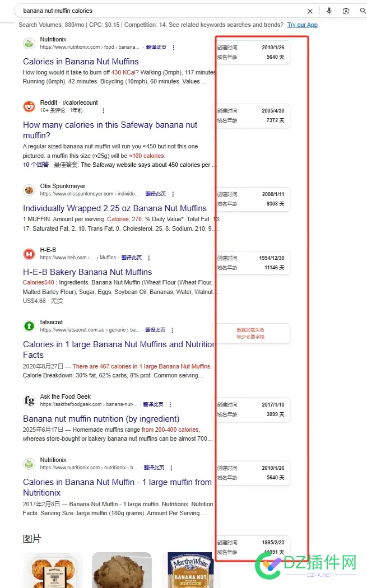Image resolution: width=367 pixels, height=588 pixels.
Task: Open Google Lens image search icon
Action: (346, 11)
